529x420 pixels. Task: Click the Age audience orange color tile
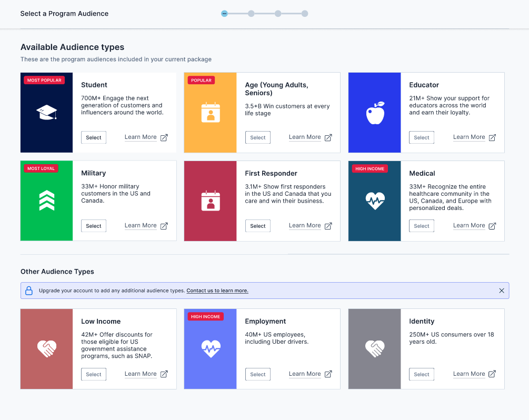211,132
